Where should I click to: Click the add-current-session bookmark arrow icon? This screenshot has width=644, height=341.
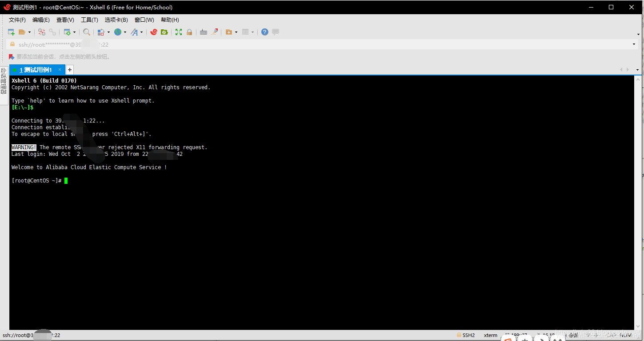click(12, 57)
